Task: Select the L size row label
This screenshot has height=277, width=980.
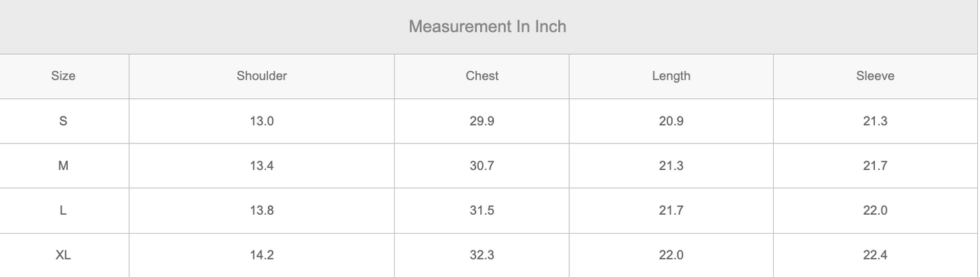Action: point(63,211)
